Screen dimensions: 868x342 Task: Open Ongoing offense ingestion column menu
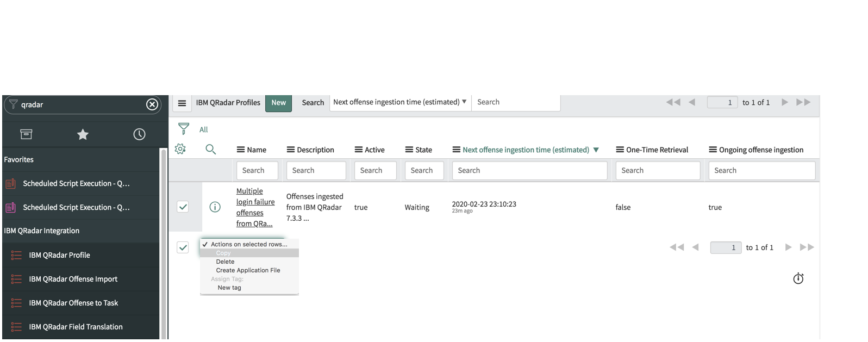click(x=713, y=150)
